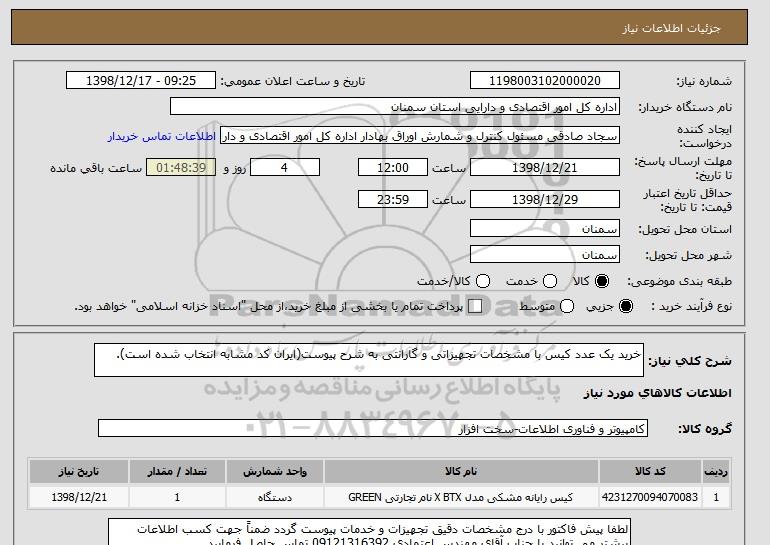Click the ردیف column header
Image resolution: width=770 pixels, height=545 pixels.
716,471
